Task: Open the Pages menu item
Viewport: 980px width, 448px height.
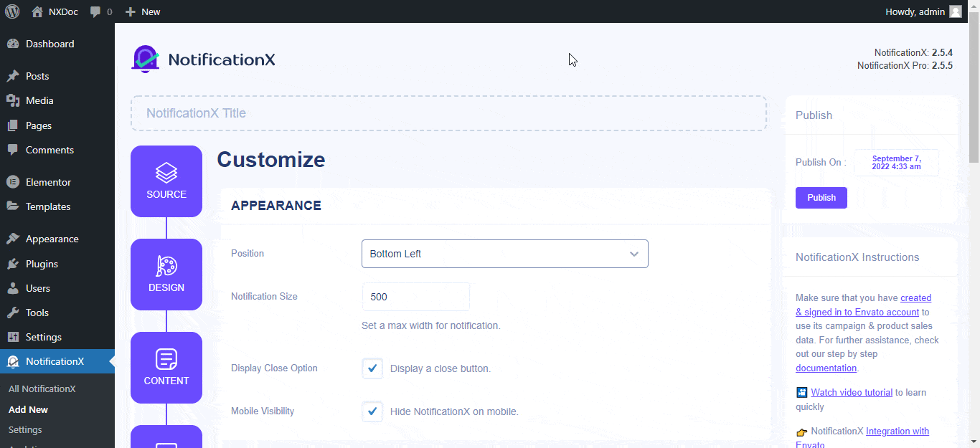Action: 57,125
